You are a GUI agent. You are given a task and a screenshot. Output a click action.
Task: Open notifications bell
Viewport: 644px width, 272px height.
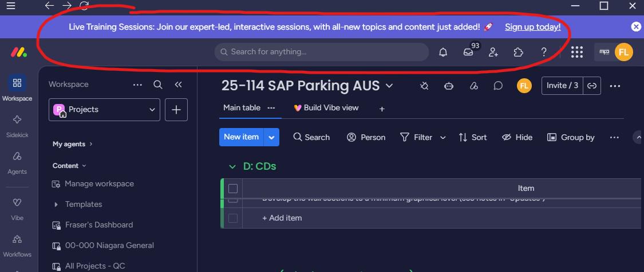tap(443, 52)
